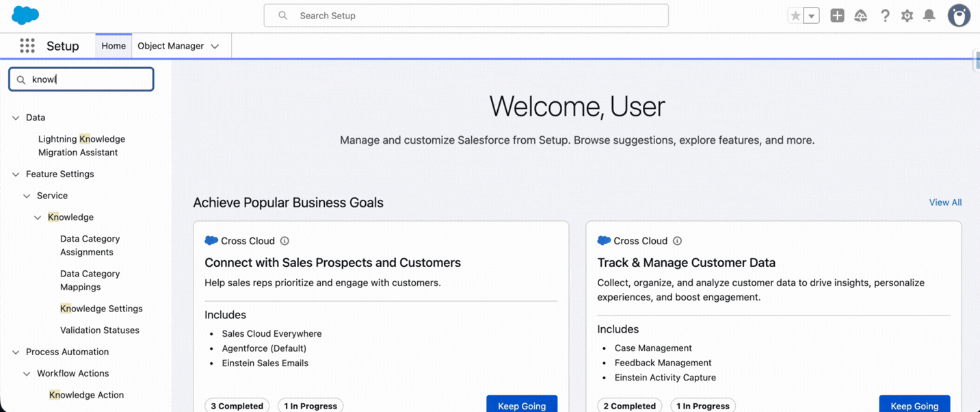Image resolution: width=980 pixels, height=412 pixels.
Task: Click info icon on Sales Prospects card
Action: 284,241
